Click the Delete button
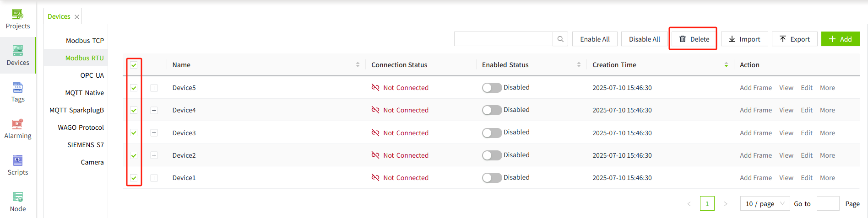 point(694,39)
